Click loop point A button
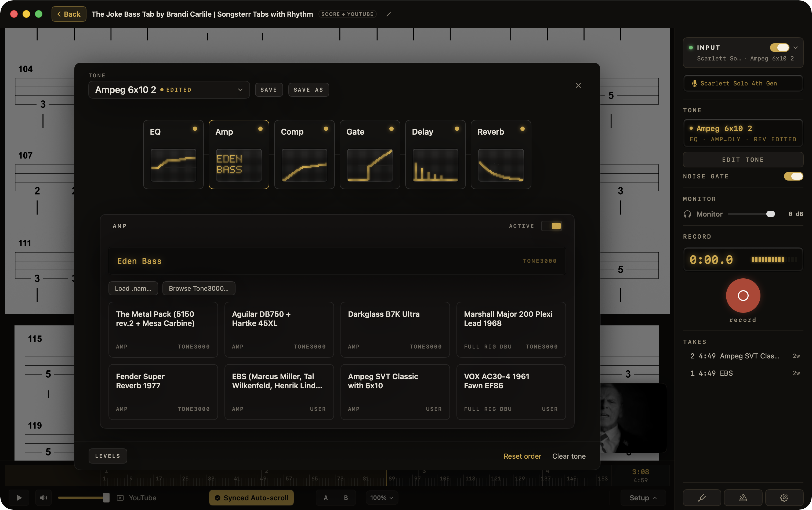 [326, 498]
